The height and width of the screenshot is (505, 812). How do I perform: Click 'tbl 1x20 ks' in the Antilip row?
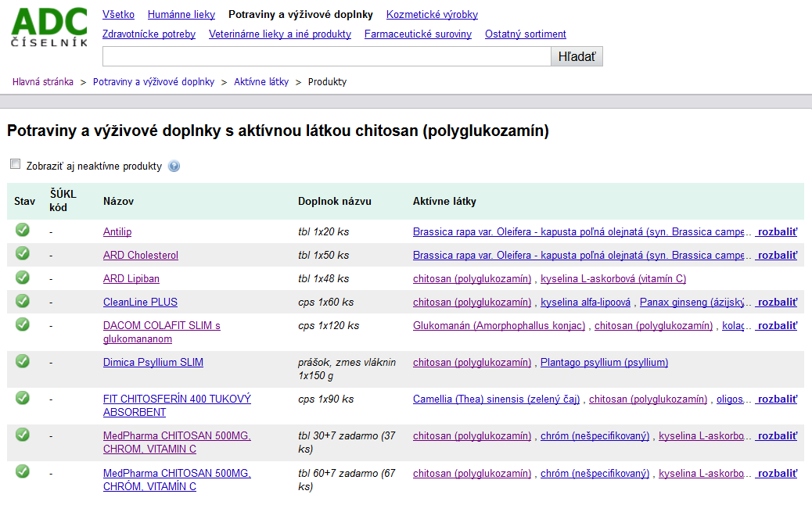click(x=324, y=232)
